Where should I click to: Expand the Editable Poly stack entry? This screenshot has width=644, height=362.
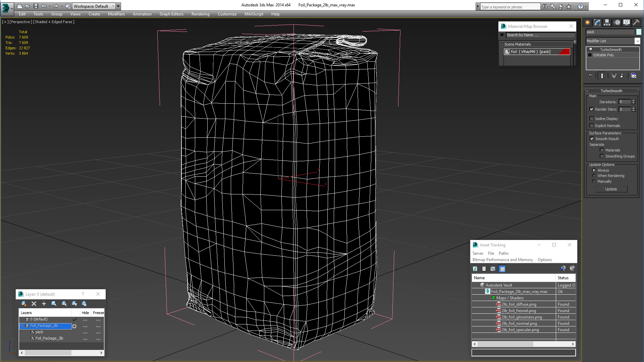(x=590, y=55)
